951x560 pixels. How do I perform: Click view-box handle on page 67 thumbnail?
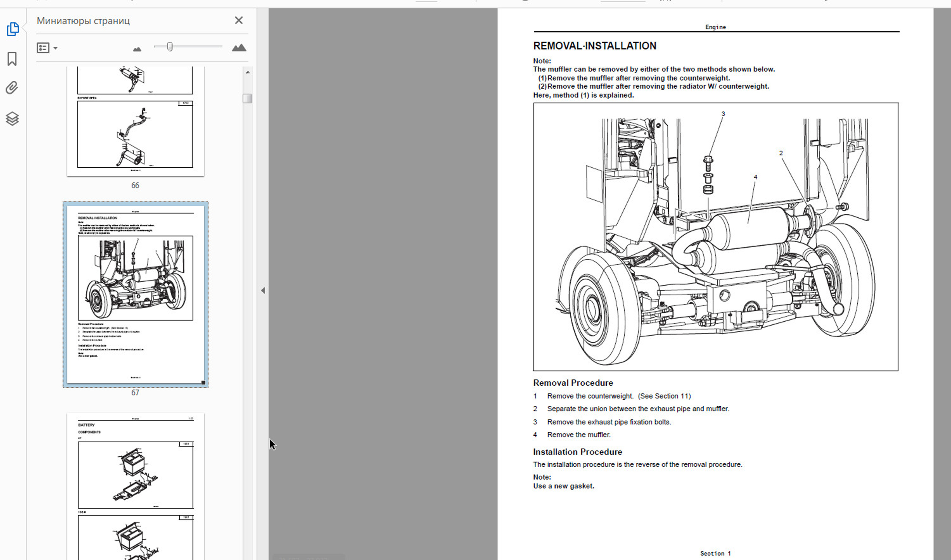pos(203,383)
